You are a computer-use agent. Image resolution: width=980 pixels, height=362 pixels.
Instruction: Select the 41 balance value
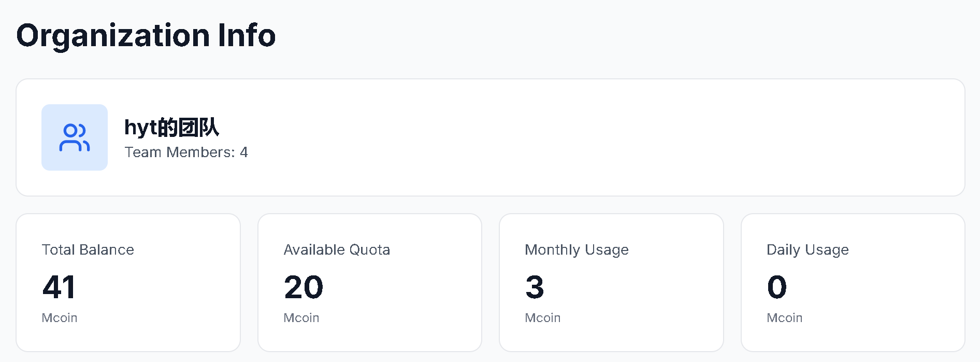click(x=59, y=287)
